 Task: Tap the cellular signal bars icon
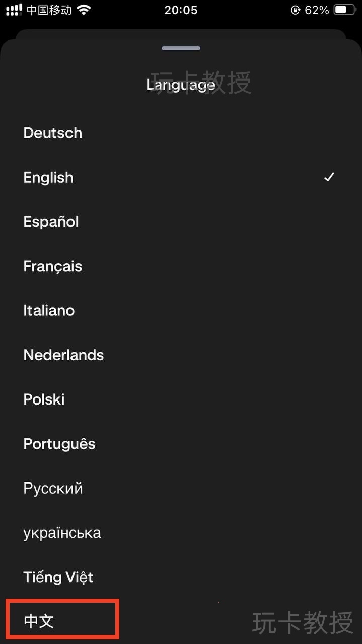14,10
